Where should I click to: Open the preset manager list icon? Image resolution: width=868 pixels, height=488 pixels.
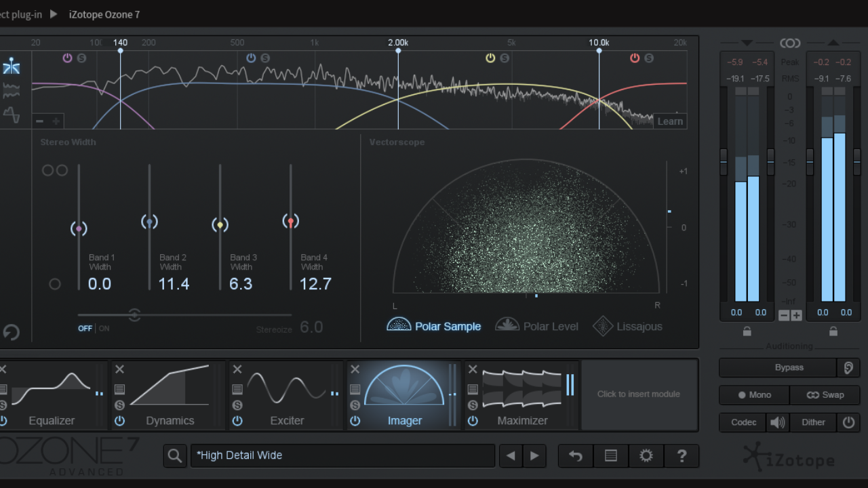pos(610,456)
